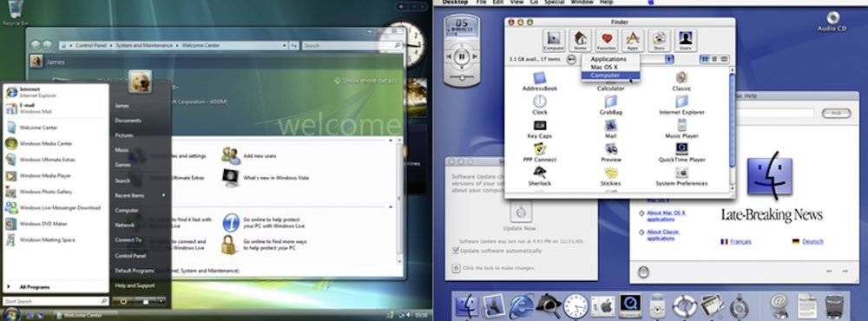The width and height of the screenshot is (868, 321).
Task: Skip to next track on music player
Action: click(475, 56)
